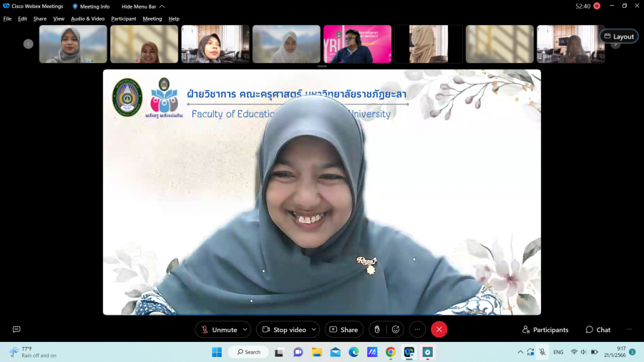Click the recording indicator next to timer
The width and height of the screenshot is (644, 362).
point(597,6)
